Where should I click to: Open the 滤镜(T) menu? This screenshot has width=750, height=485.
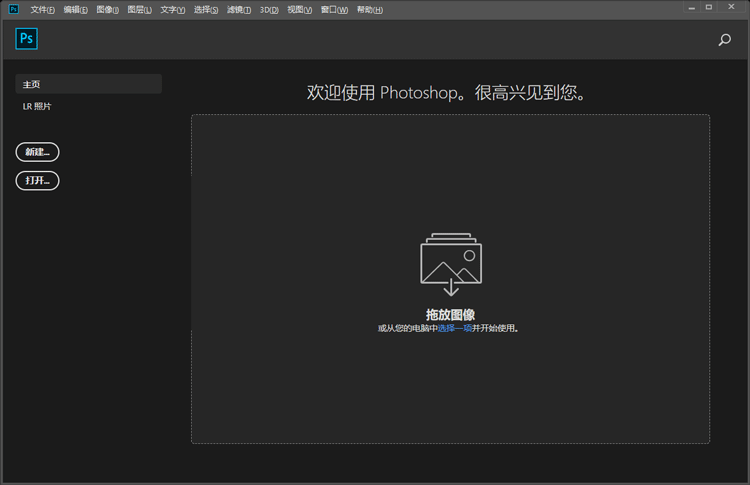coord(239,10)
